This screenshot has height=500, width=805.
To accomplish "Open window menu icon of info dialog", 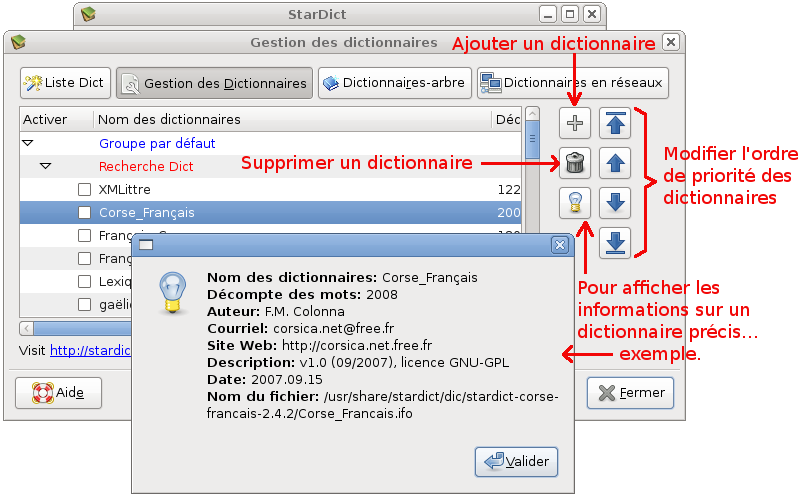I will (146, 245).
